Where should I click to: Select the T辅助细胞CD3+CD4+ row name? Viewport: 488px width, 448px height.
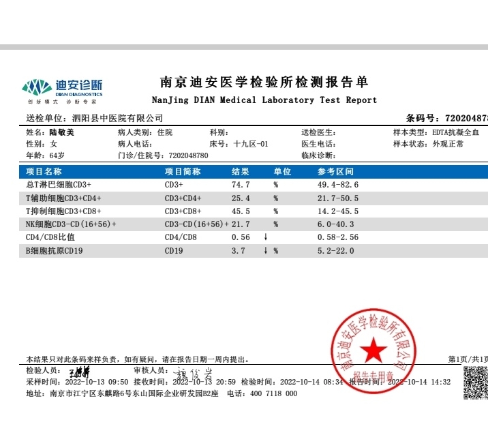(x=63, y=198)
